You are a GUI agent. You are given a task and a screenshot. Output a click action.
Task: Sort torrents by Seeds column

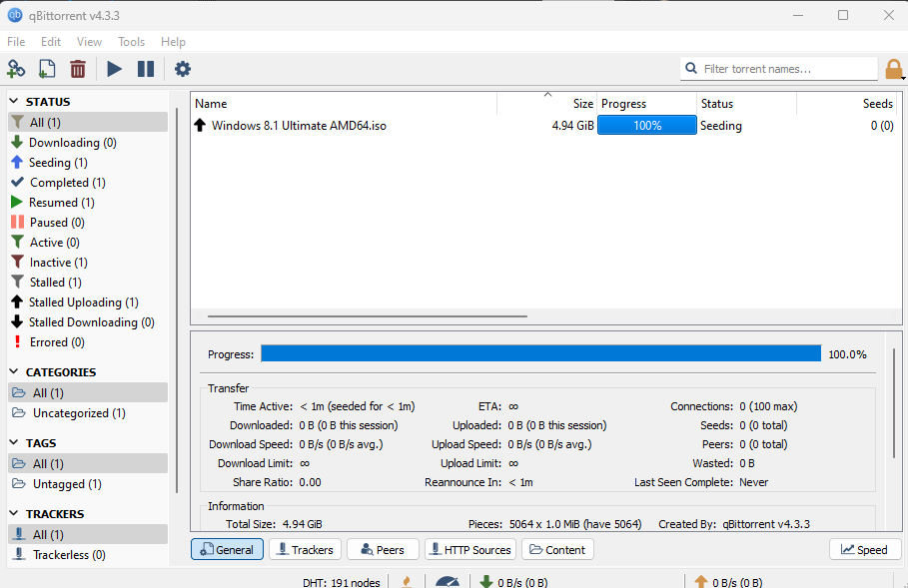tap(847, 104)
